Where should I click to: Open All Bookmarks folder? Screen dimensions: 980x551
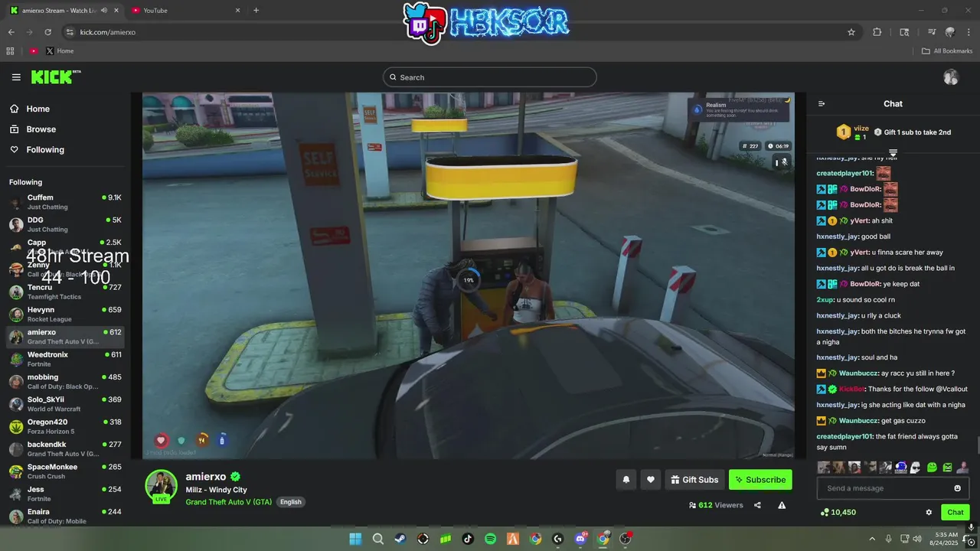(947, 51)
